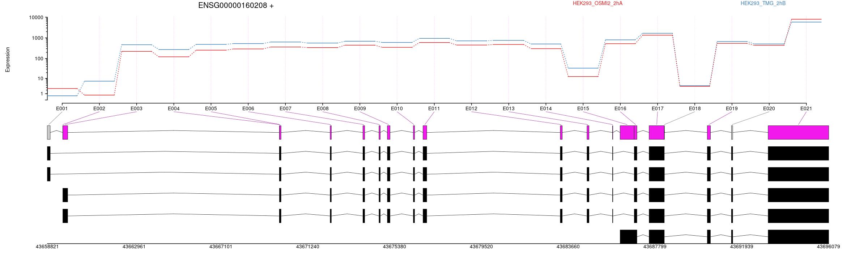The width and height of the screenshot is (868, 253).
Task: Select the HEK293_TMG_2hB legend label
Action: pyautogui.click(x=763, y=3)
